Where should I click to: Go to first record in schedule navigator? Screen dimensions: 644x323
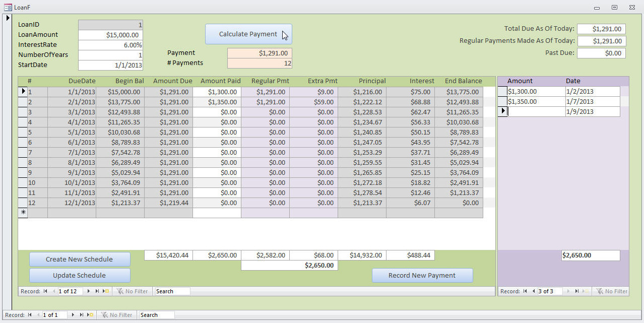point(45,291)
